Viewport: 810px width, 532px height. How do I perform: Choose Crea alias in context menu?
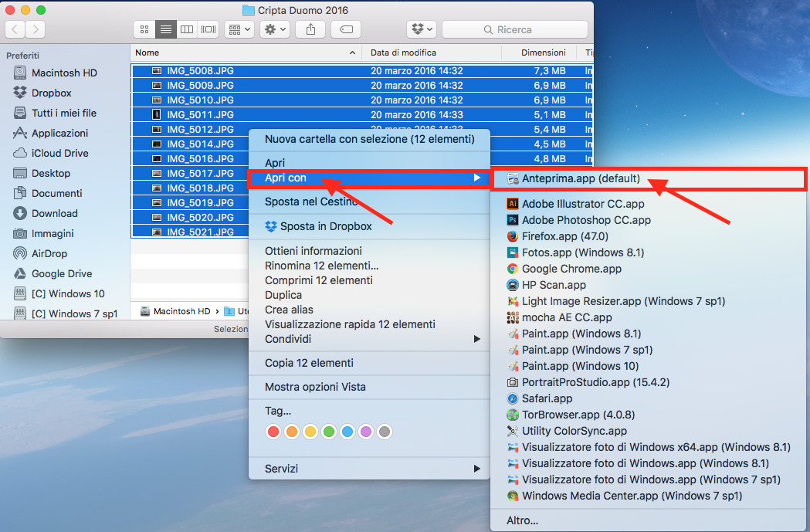pyautogui.click(x=369, y=310)
